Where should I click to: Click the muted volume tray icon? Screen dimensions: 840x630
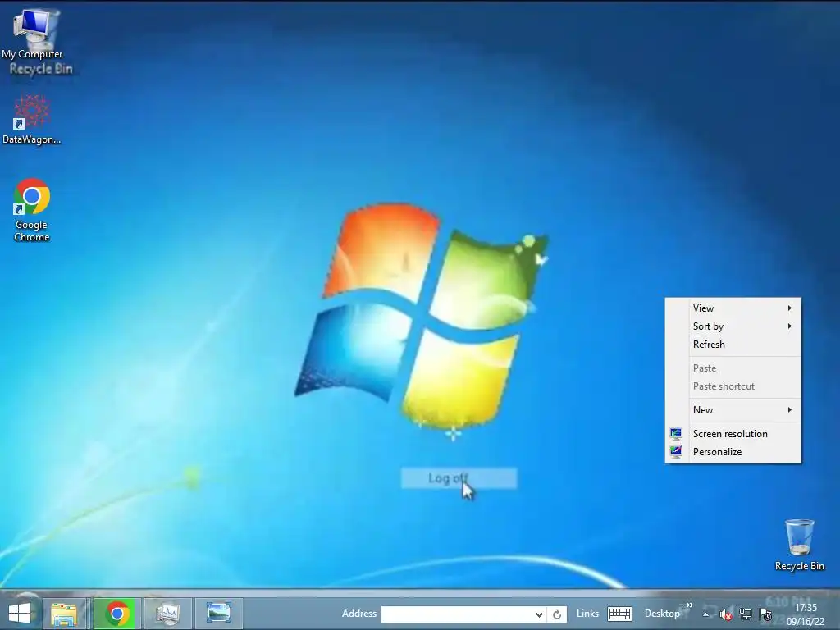click(726, 614)
